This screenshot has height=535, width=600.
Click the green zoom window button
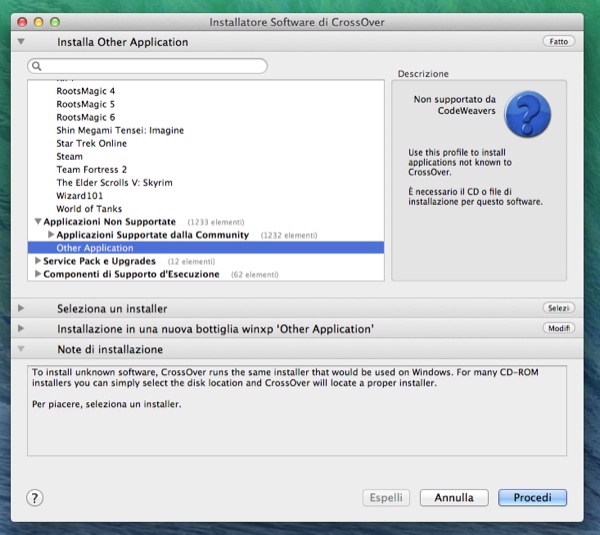pos(55,22)
